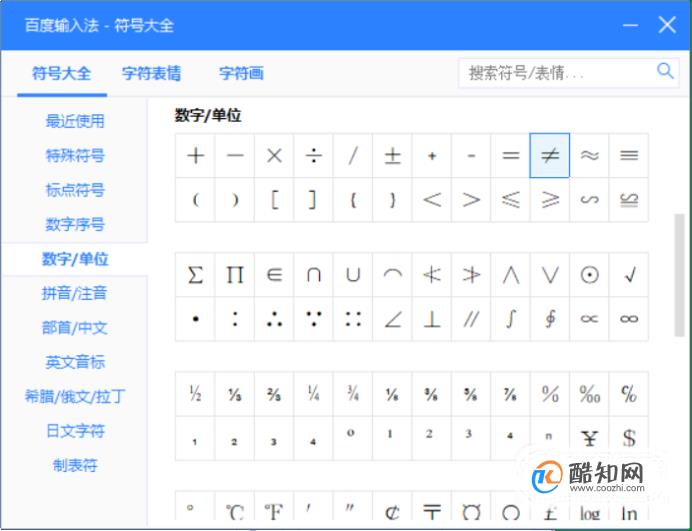Insert the logical or ∨ symbol
This screenshot has height=531, width=692.
point(549,275)
